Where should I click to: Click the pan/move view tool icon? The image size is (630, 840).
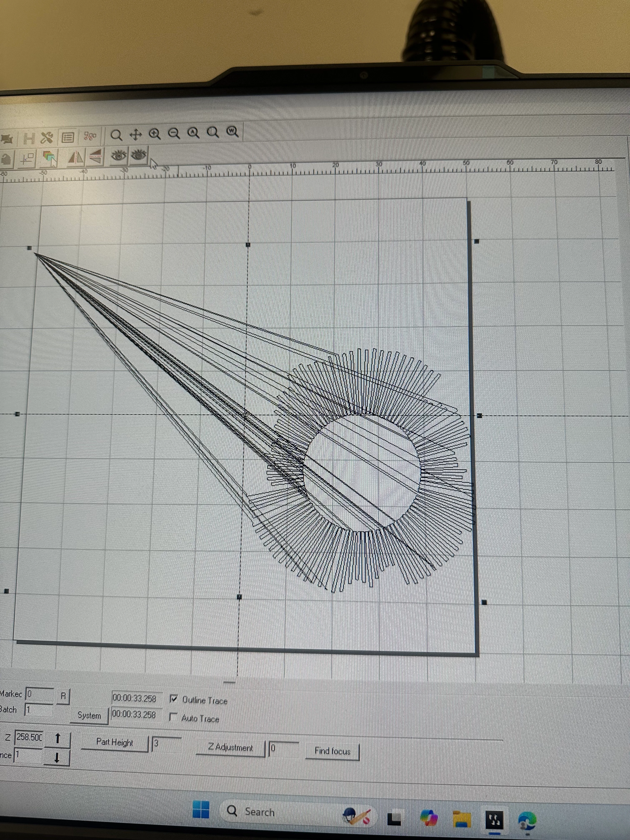coord(136,134)
